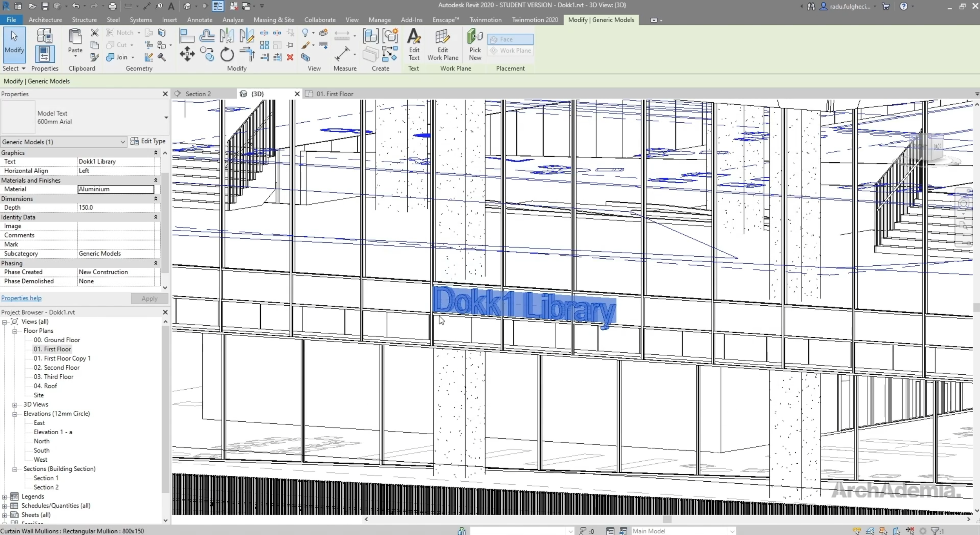Select the Join geometry tool
The image size is (980, 535).
coord(117,57)
